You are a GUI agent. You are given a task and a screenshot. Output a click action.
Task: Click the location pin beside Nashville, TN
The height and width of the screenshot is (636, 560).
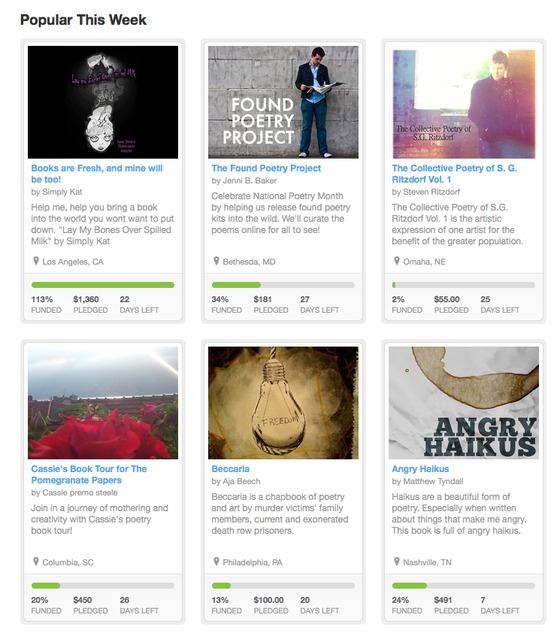click(397, 561)
